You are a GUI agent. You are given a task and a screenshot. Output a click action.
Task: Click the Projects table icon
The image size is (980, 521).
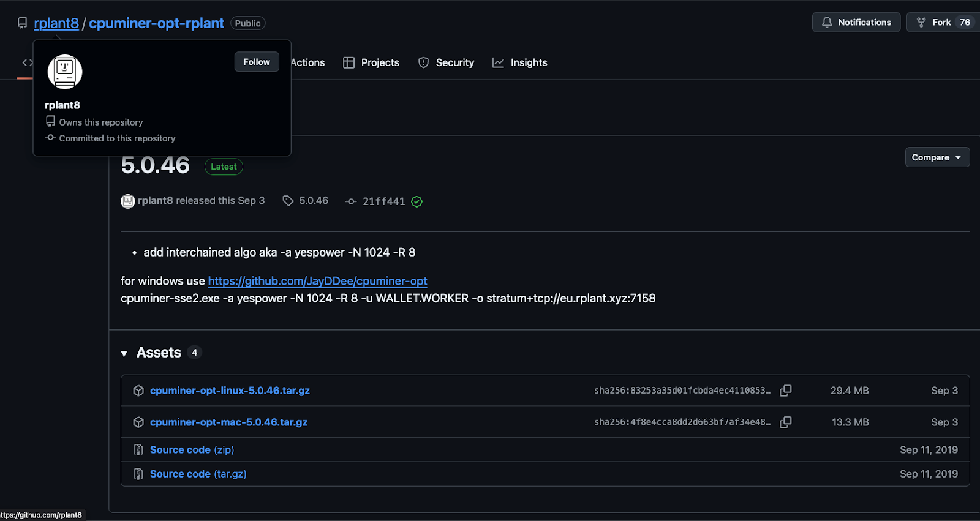(349, 62)
